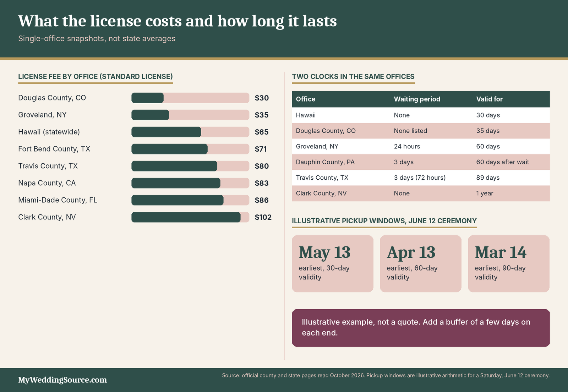Click the MyWeddingSource.com footer link
The width and height of the screenshot is (568, 392).
[62, 380]
